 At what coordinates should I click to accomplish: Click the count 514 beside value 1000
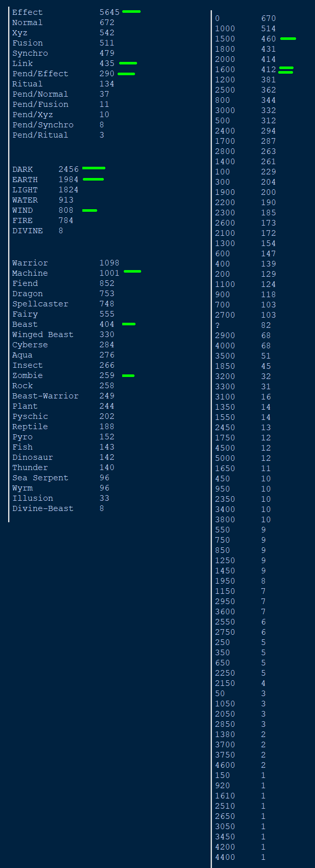(268, 29)
